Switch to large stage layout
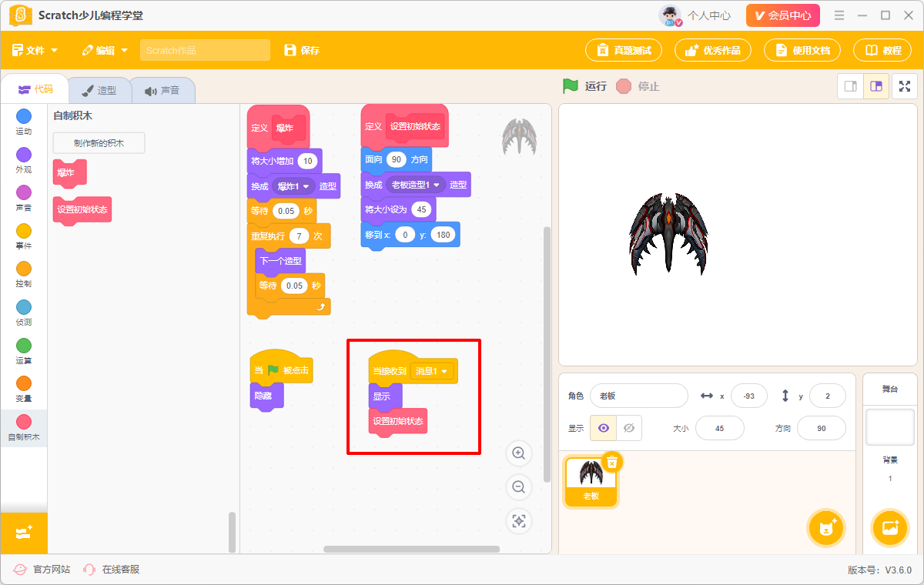The height and width of the screenshot is (585, 924). [x=876, y=86]
